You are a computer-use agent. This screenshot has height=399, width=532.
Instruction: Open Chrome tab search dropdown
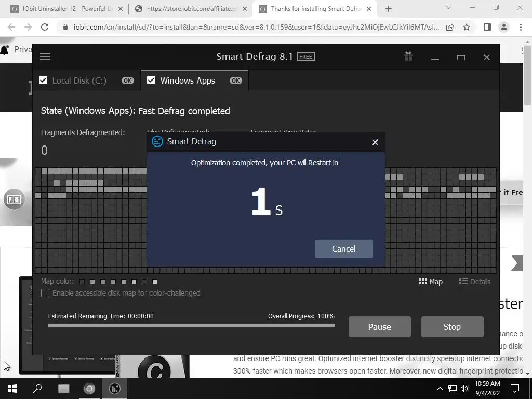(x=448, y=7)
